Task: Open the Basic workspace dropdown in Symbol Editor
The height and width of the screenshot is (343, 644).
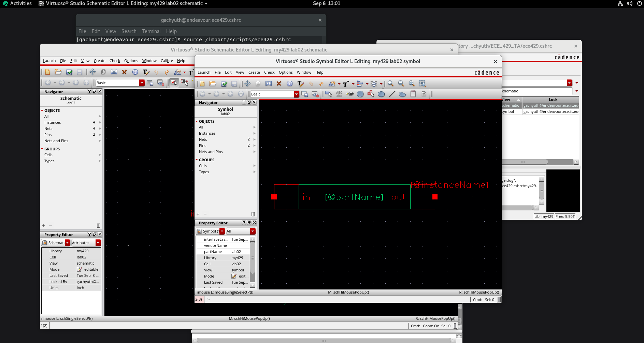Action: 296,94
